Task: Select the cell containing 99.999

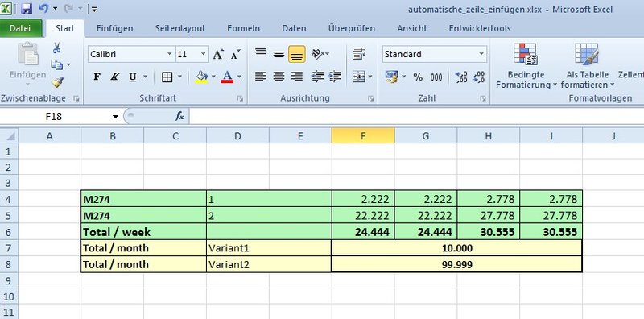Action: pos(456,264)
